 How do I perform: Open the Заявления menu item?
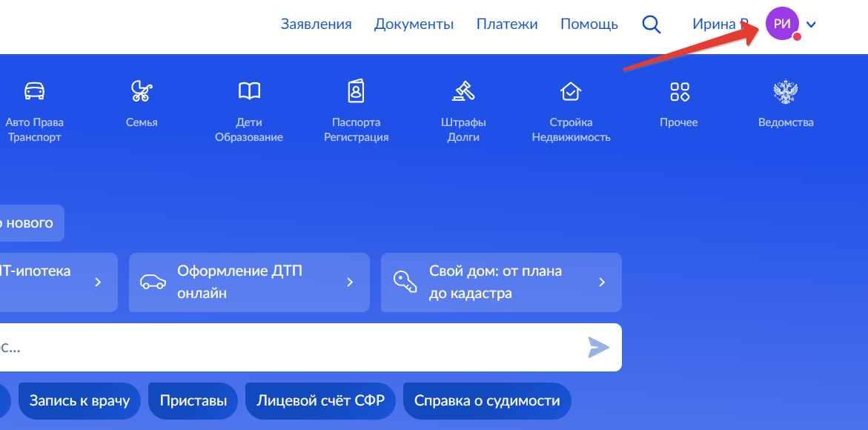pyautogui.click(x=316, y=24)
